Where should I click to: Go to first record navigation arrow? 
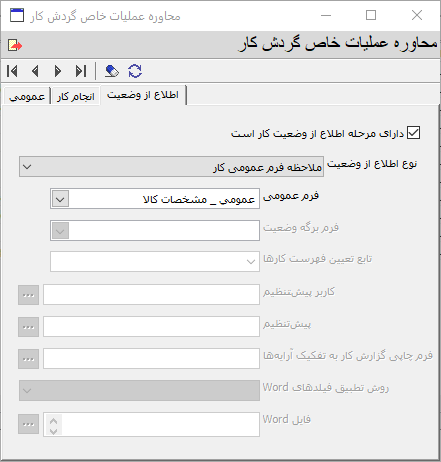(12, 71)
